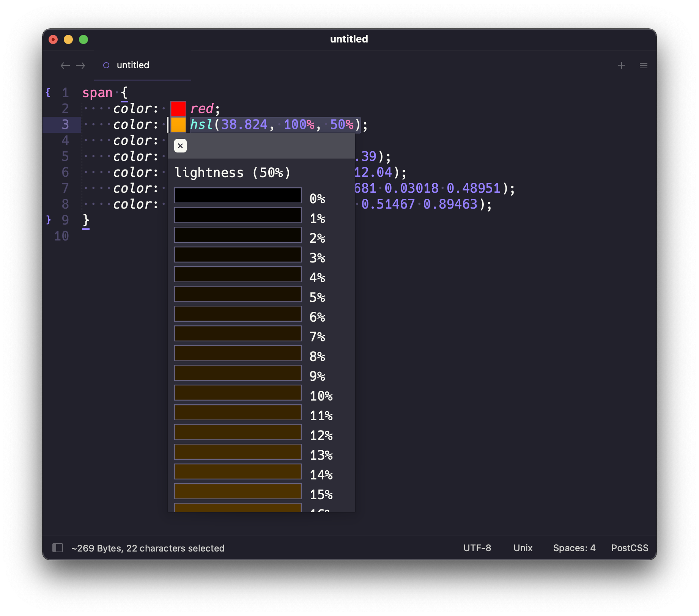Open a new tab with plus icon
Image resolution: width=699 pixels, height=616 pixels.
pos(622,65)
